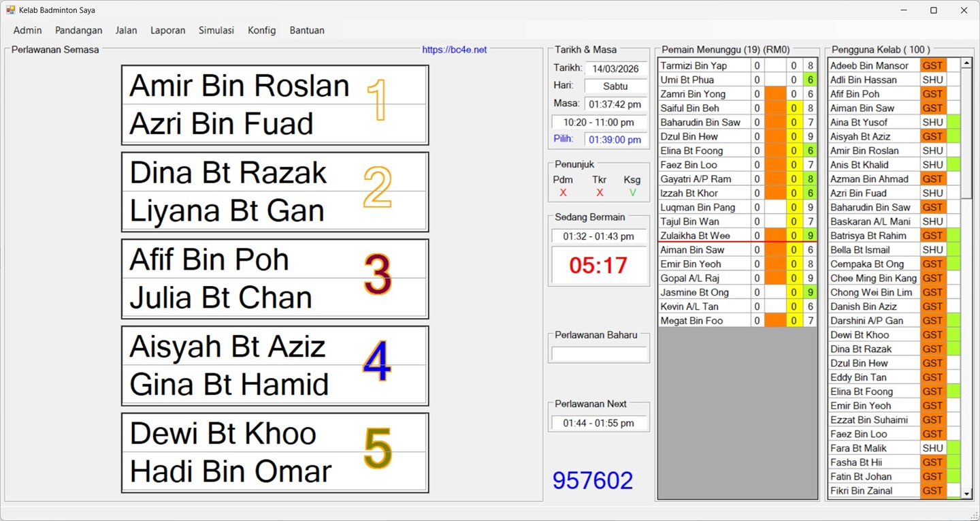Select Adli Bin Hassan in club users list
The image size is (980, 521).
pos(874,80)
